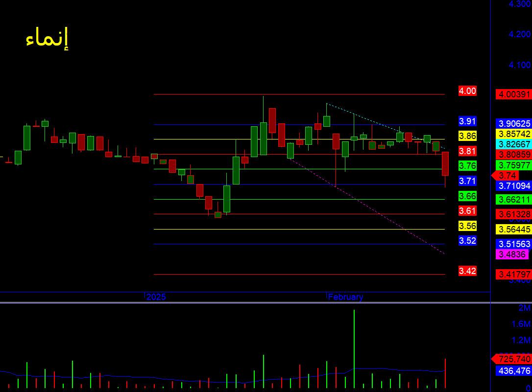The height and width of the screenshot is (392, 532).
Task: Select the 3.66211 price axis tag
Action: tap(514, 200)
